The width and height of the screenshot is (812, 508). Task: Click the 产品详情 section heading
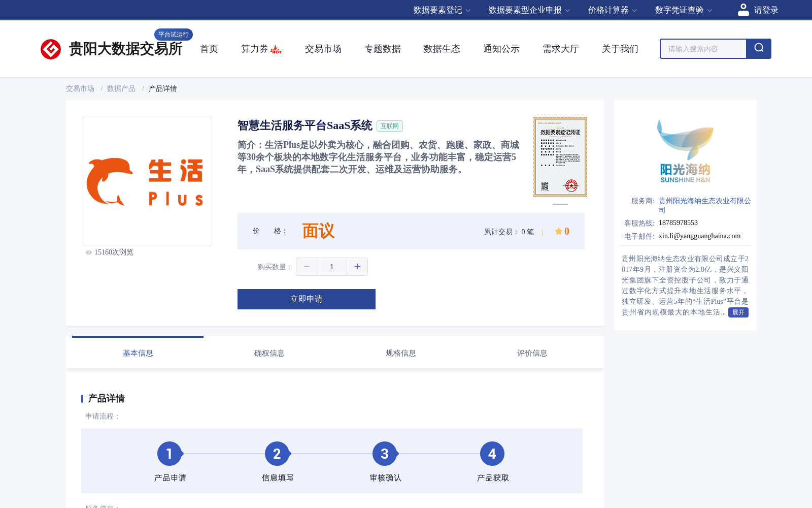(x=107, y=398)
